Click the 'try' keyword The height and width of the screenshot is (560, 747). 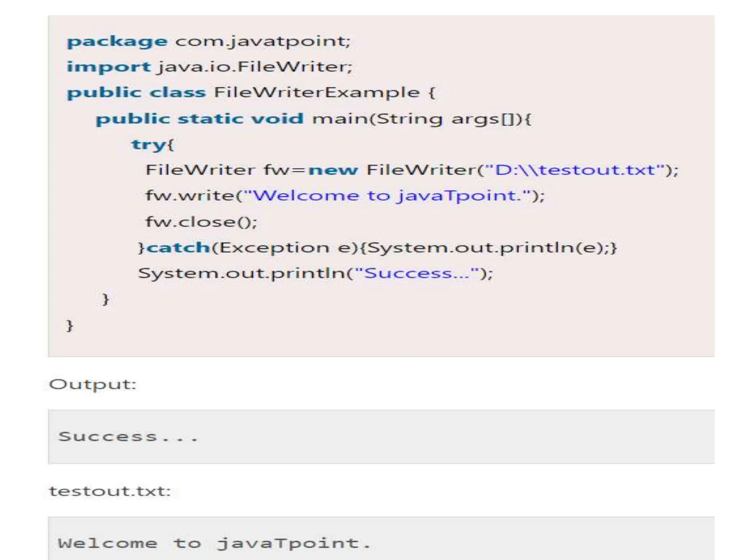pos(148,145)
